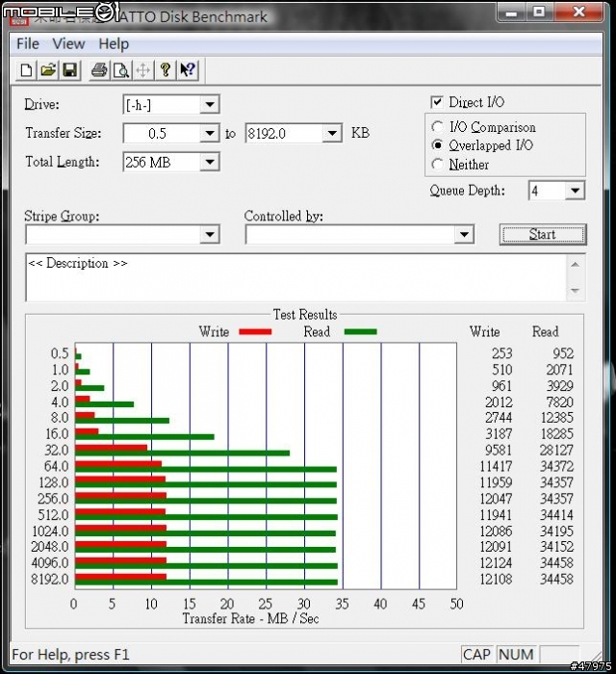Print results using the printer icon
Image resolution: width=616 pixels, height=674 pixels.
coord(99,70)
